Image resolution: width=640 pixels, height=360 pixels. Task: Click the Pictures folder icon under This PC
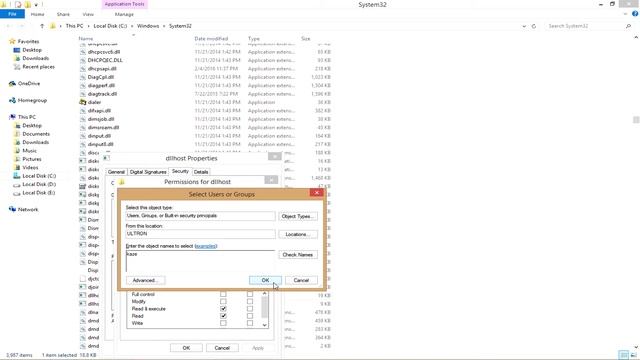pos(17,159)
